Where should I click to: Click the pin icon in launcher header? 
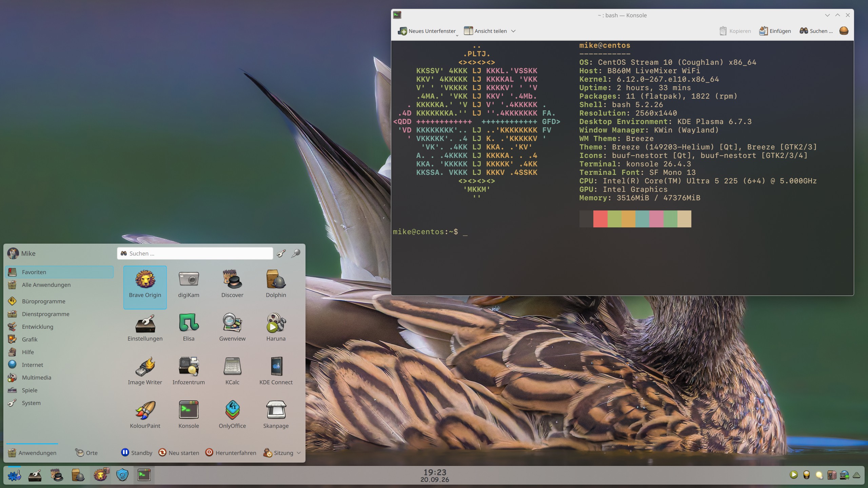click(x=296, y=253)
